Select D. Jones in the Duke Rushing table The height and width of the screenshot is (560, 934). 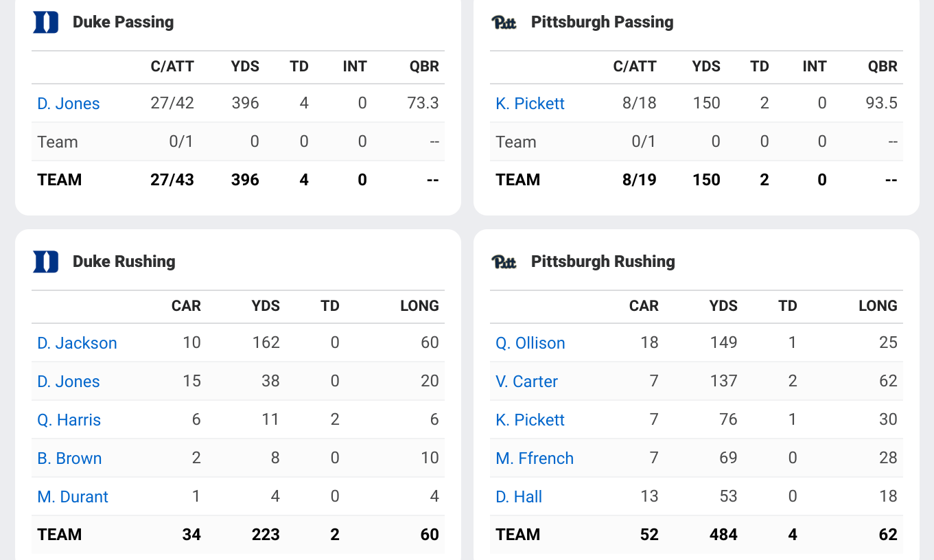(x=69, y=382)
